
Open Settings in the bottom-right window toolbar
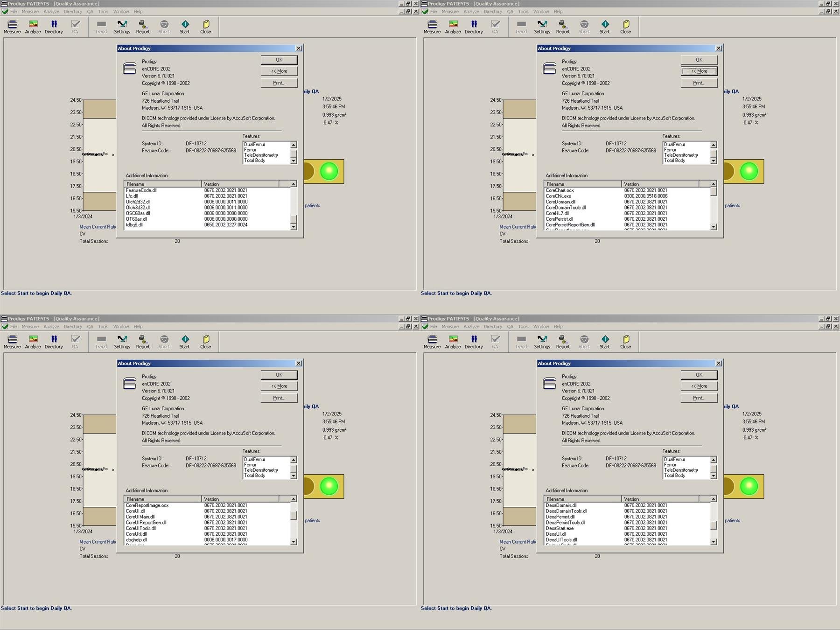[x=542, y=342]
